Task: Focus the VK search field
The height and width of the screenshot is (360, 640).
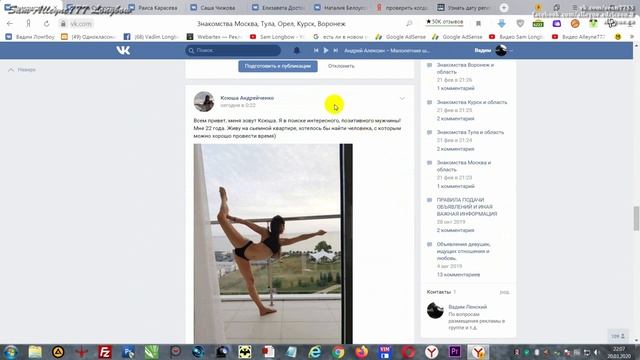Action: coord(233,50)
